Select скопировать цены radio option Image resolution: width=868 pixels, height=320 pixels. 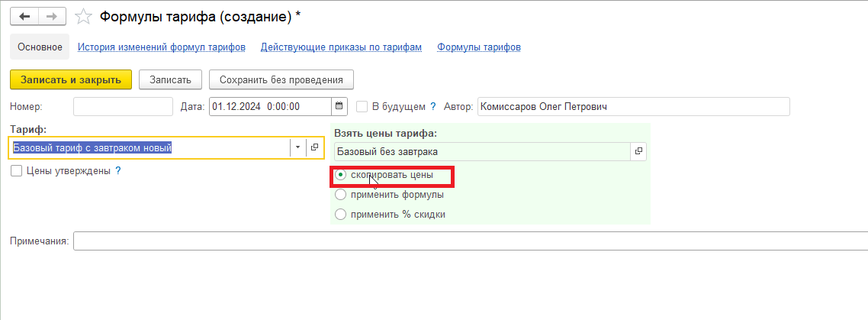pyautogui.click(x=341, y=175)
